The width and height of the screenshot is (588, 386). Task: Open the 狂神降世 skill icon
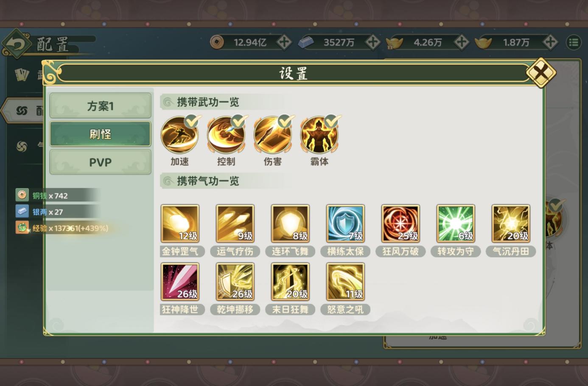pos(180,282)
